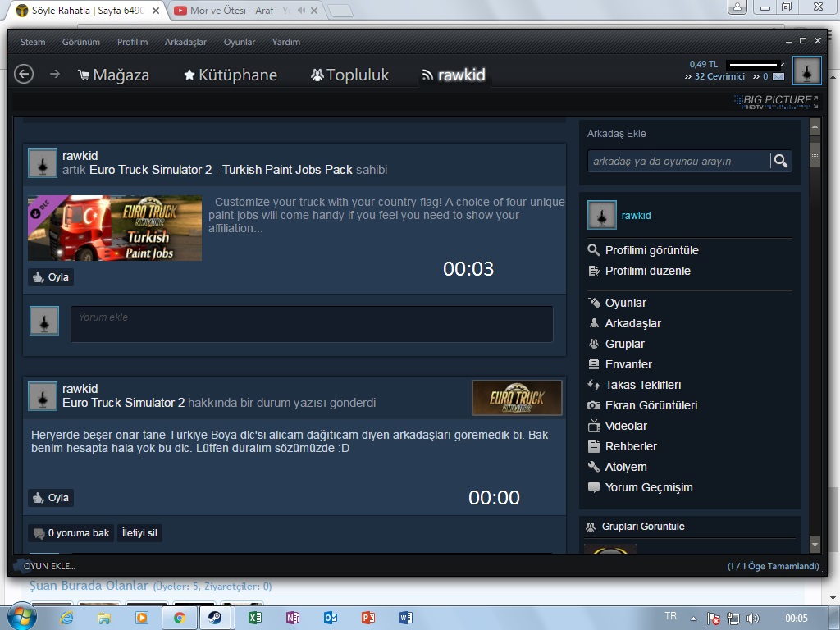
Task: Click the downloads status 1 / 1 Öge Tamamlandı
Action: [773, 566]
